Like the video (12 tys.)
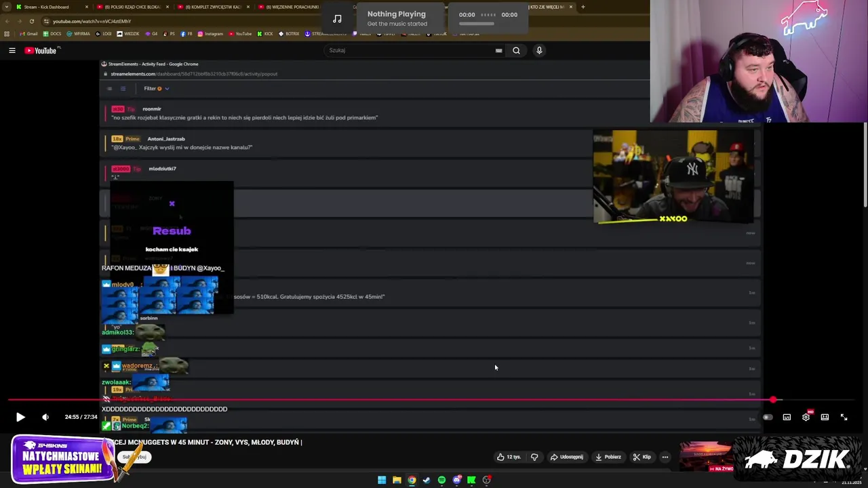Viewport: 868px width, 488px height. click(509, 457)
